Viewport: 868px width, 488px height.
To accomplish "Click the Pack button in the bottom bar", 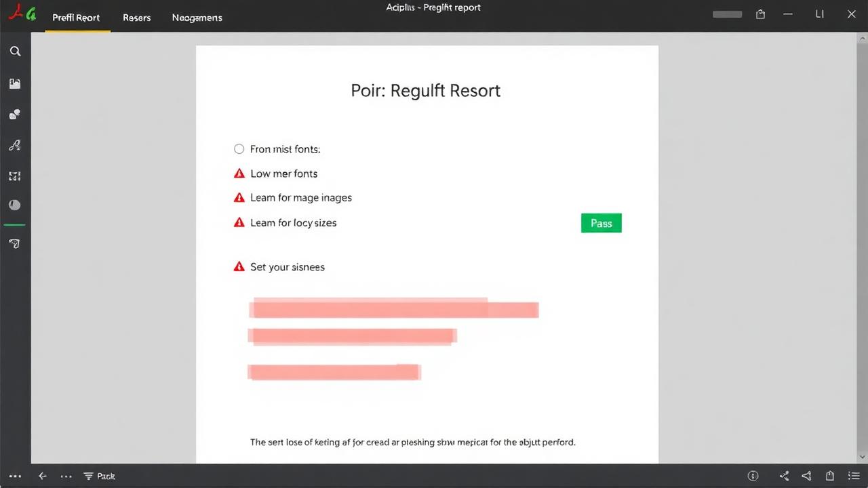I will pyautogui.click(x=100, y=476).
